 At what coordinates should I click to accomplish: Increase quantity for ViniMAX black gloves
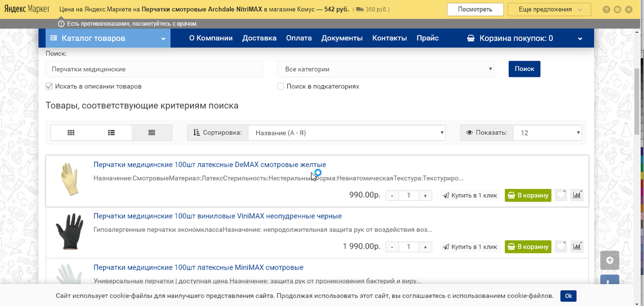coord(425,247)
